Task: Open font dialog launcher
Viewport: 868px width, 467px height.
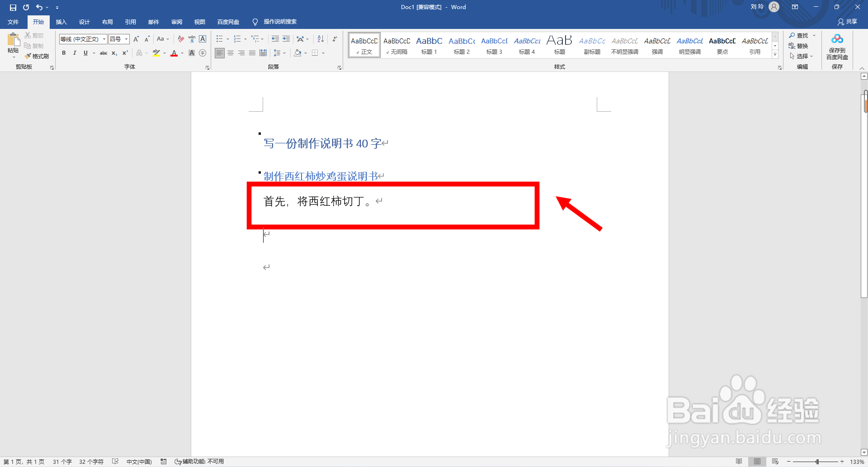Action: pyautogui.click(x=208, y=68)
